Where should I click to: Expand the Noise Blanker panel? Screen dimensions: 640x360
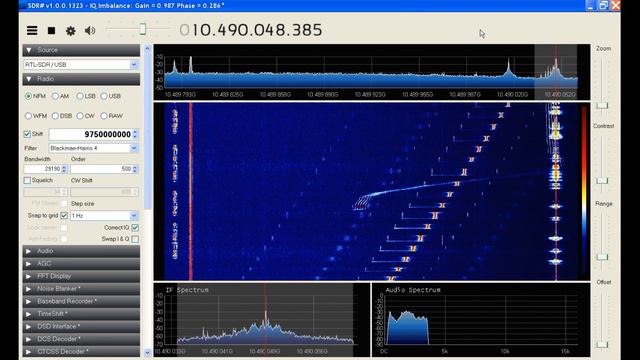click(81, 289)
